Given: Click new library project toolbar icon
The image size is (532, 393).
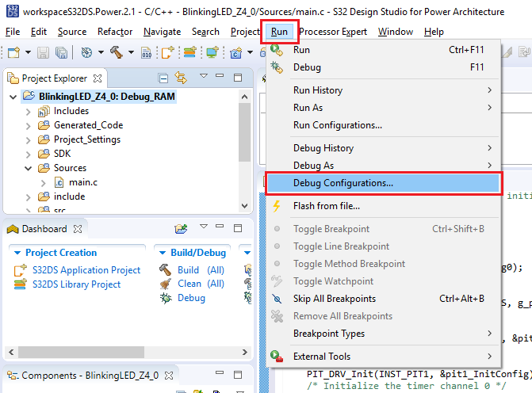Looking at the screenshot, I should [190, 52].
